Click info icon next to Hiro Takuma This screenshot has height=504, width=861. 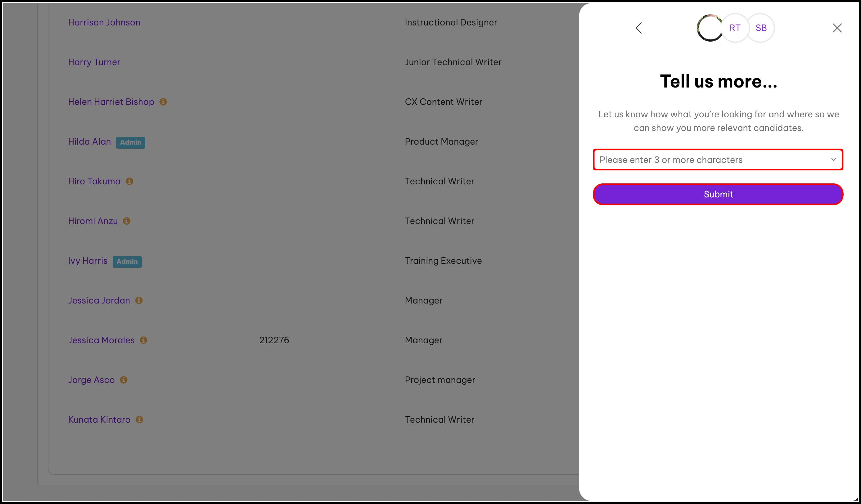(x=129, y=182)
